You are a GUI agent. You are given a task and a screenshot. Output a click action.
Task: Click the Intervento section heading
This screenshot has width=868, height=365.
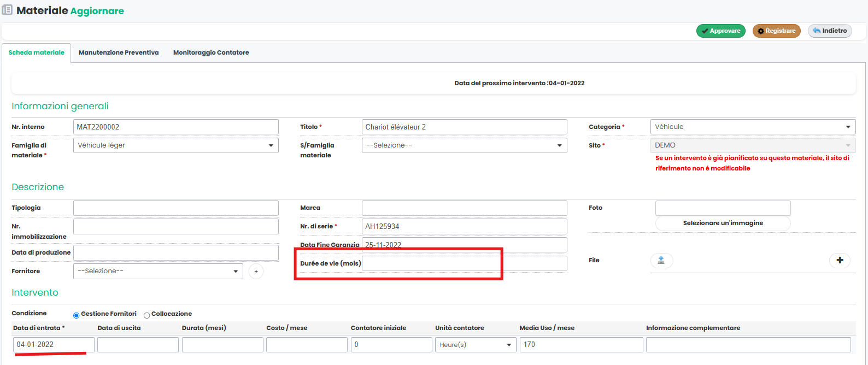click(x=35, y=293)
